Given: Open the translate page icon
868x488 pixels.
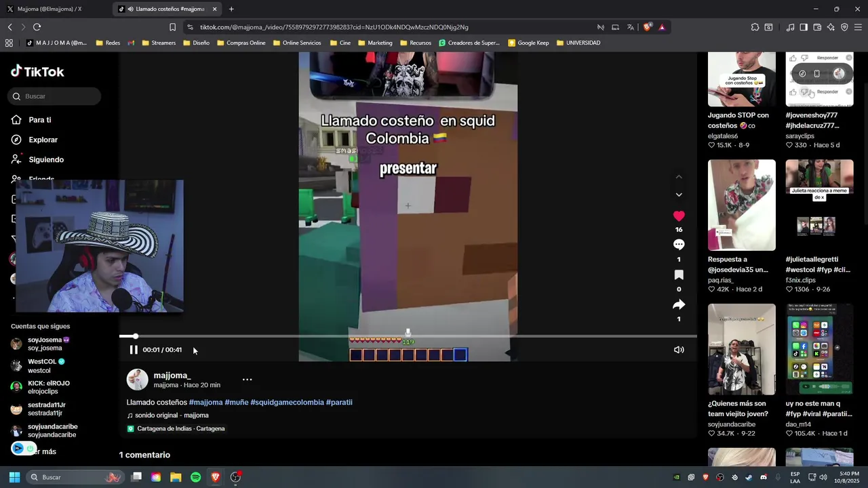Looking at the screenshot, I should (631, 27).
